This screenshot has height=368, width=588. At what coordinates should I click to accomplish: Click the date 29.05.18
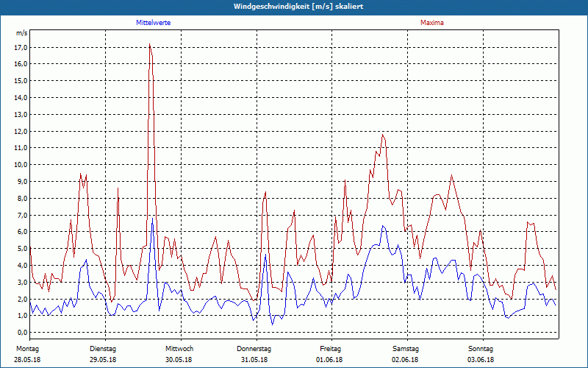pyautogui.click(x=103, y=360)
